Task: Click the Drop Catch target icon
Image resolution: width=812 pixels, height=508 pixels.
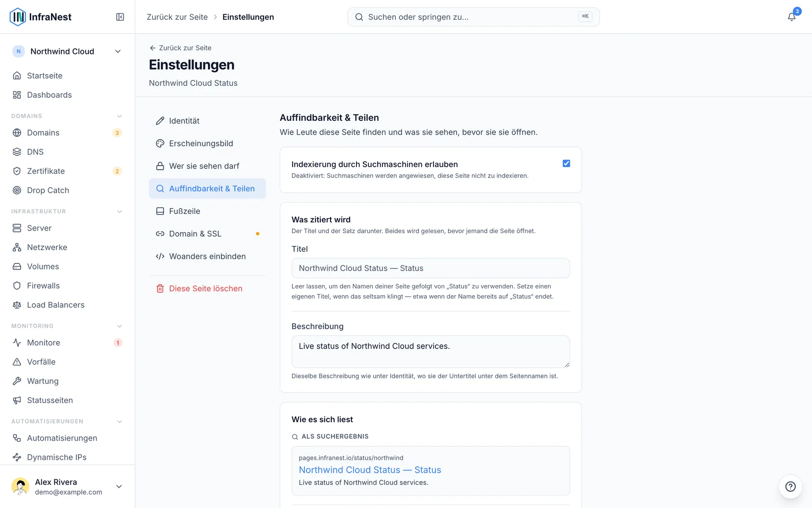Action: click(17, 190)
